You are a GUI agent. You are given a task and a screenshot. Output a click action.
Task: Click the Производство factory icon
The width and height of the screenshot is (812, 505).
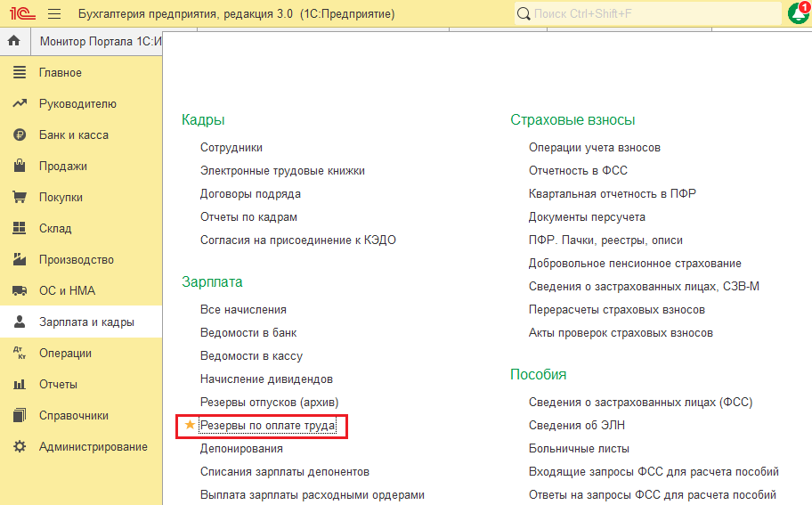click(x=20, y=259)
